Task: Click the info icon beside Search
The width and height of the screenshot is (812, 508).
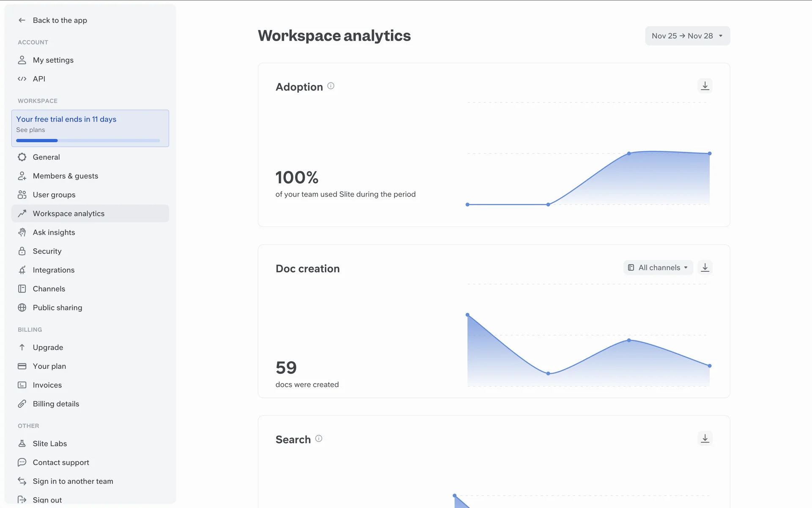Action: [x=319, y=439]
